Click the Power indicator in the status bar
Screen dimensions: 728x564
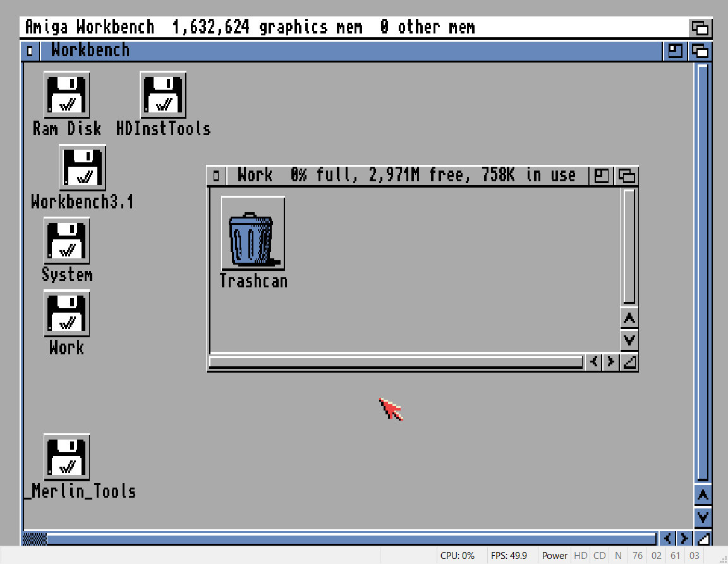click(555, 556)
